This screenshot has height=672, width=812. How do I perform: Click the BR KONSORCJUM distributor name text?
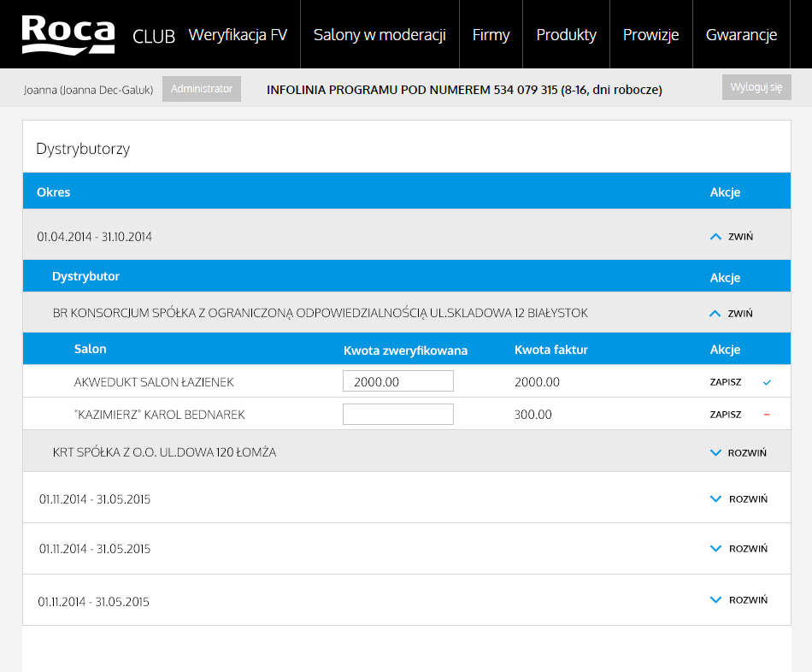[x=321, y=313]
